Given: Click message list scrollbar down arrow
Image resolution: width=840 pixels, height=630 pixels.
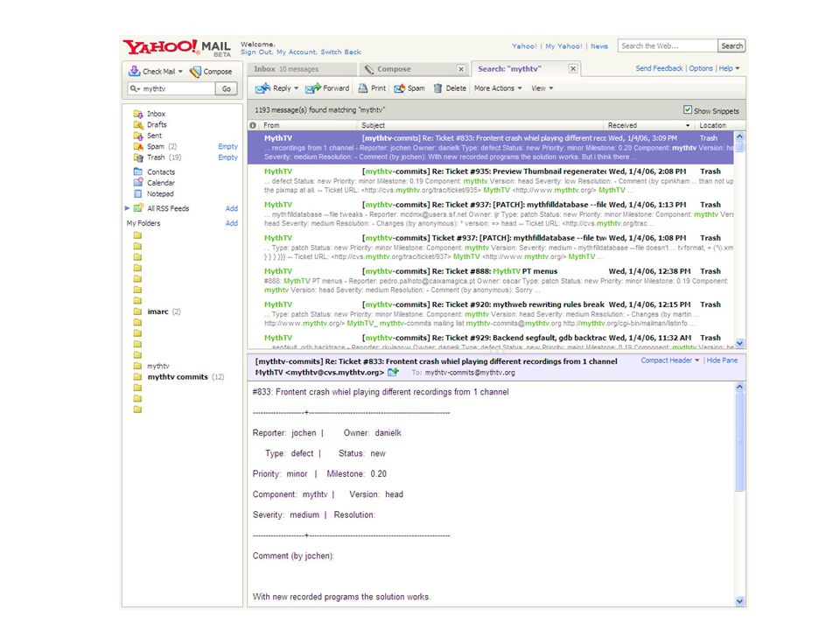Looking at the screenshot, I should [740, 343].
